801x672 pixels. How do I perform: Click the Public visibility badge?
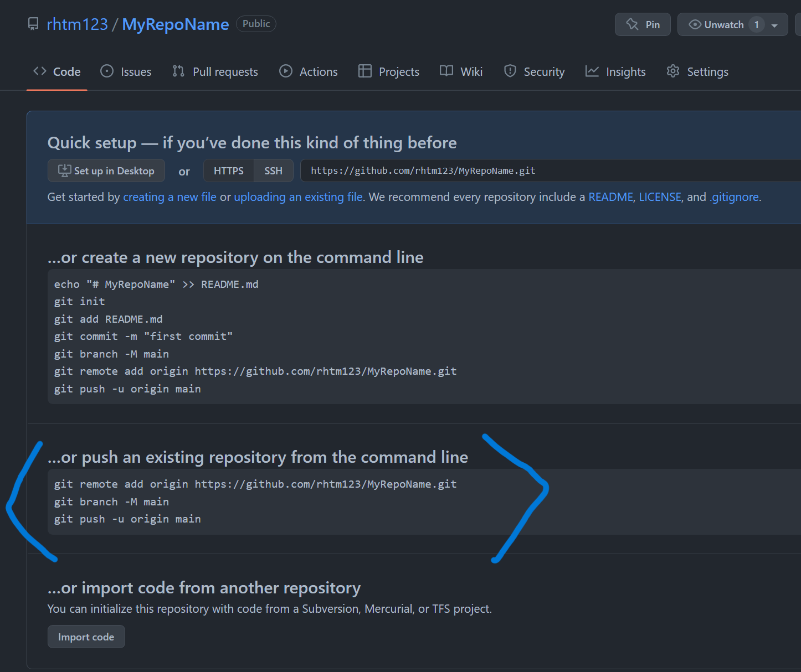pyautogui.click(x=256, y=24)
